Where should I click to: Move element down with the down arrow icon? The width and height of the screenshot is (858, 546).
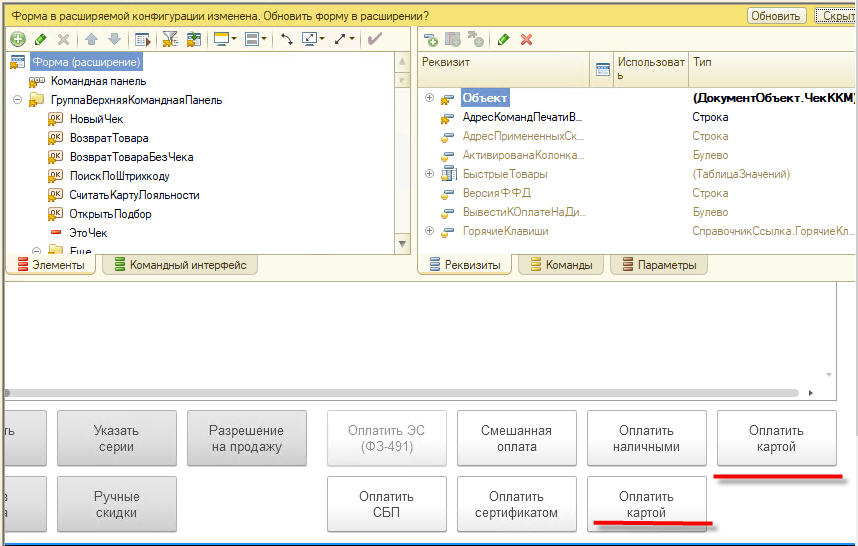114,39
